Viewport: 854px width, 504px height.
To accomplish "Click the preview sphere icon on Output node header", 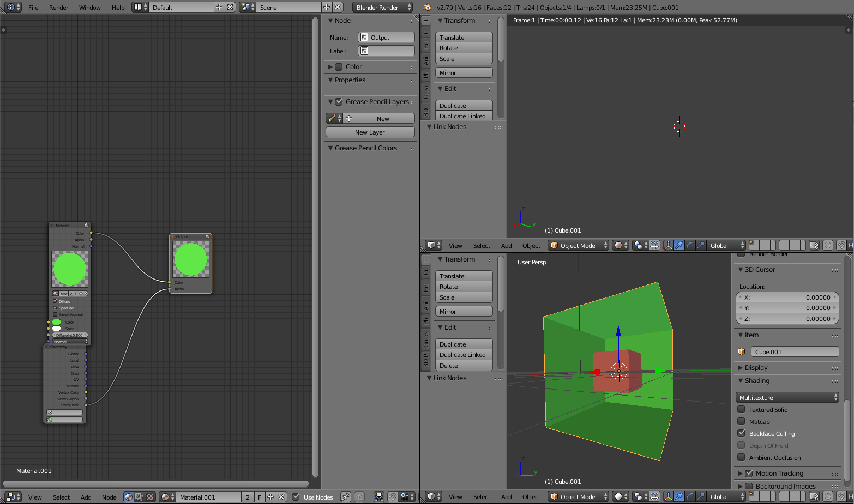I will coord(207,236).
